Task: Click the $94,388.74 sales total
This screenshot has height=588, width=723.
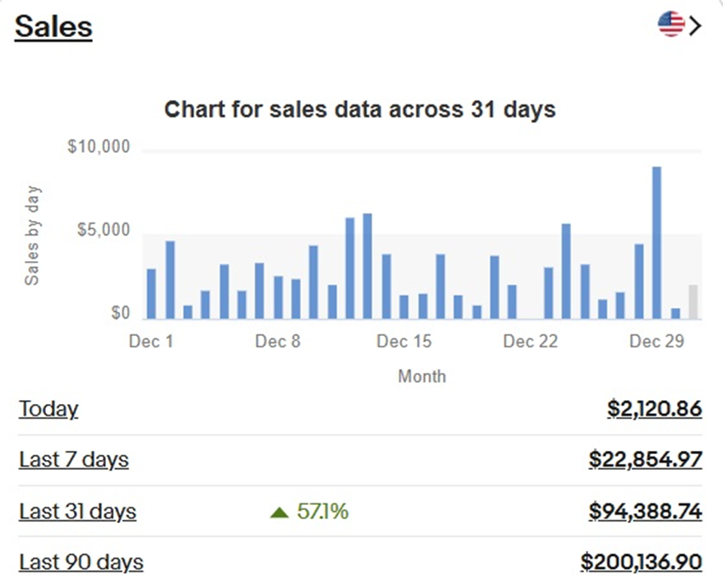Action: [x=645, y=512]
